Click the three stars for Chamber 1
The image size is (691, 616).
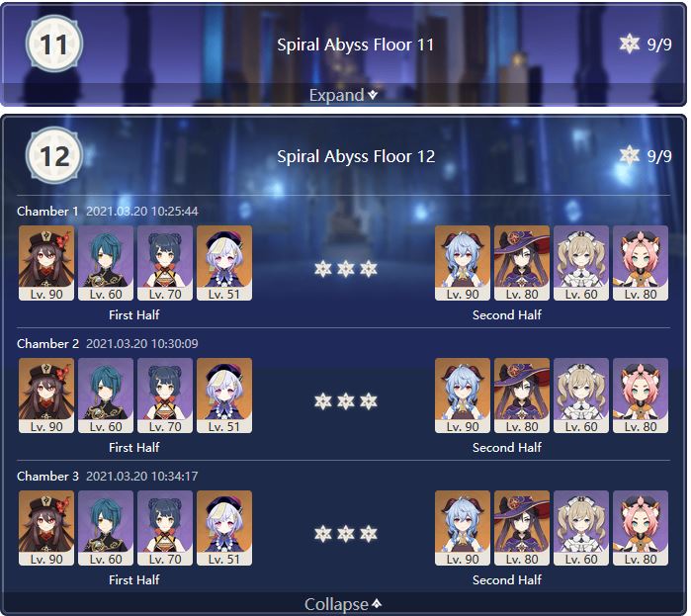(x=346, y=268)
